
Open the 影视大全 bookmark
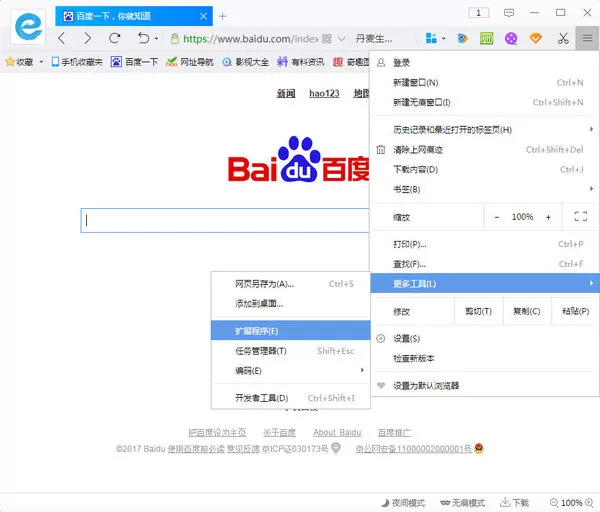pos(245,62)
